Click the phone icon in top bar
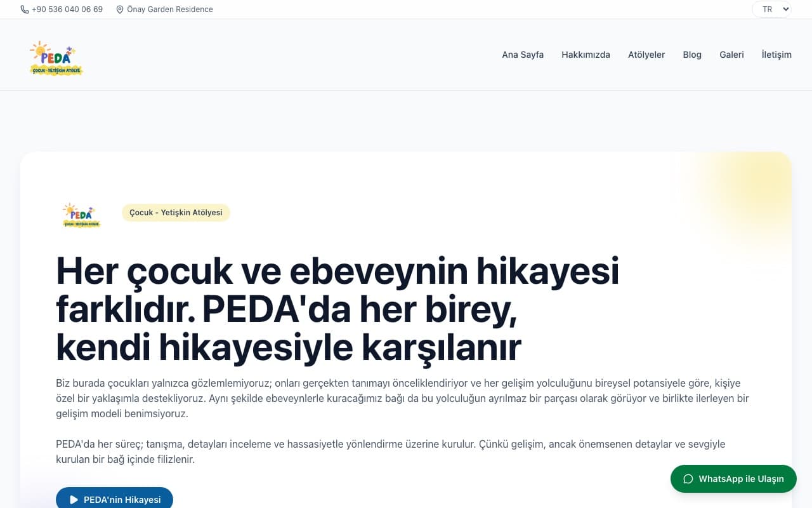 pyautogui.click(x=25, y=10)
